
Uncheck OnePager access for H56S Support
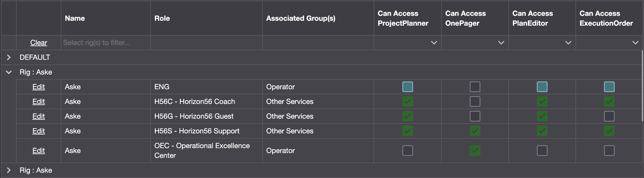pyautogui.click(x=475, y=131)
